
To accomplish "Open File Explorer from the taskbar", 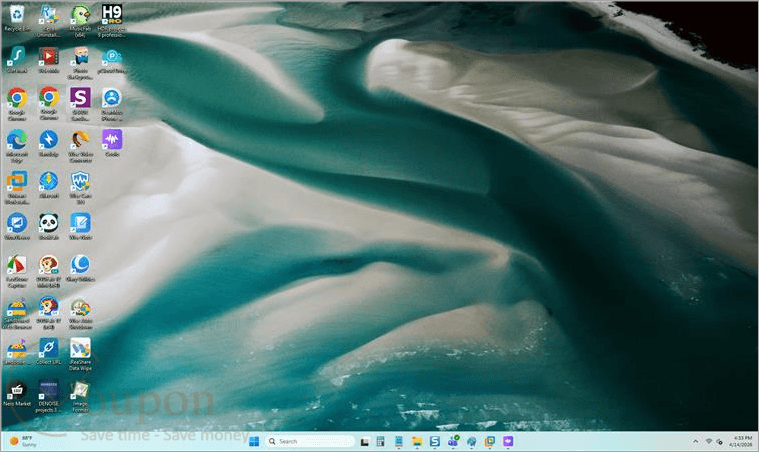I will pos(417,441).
